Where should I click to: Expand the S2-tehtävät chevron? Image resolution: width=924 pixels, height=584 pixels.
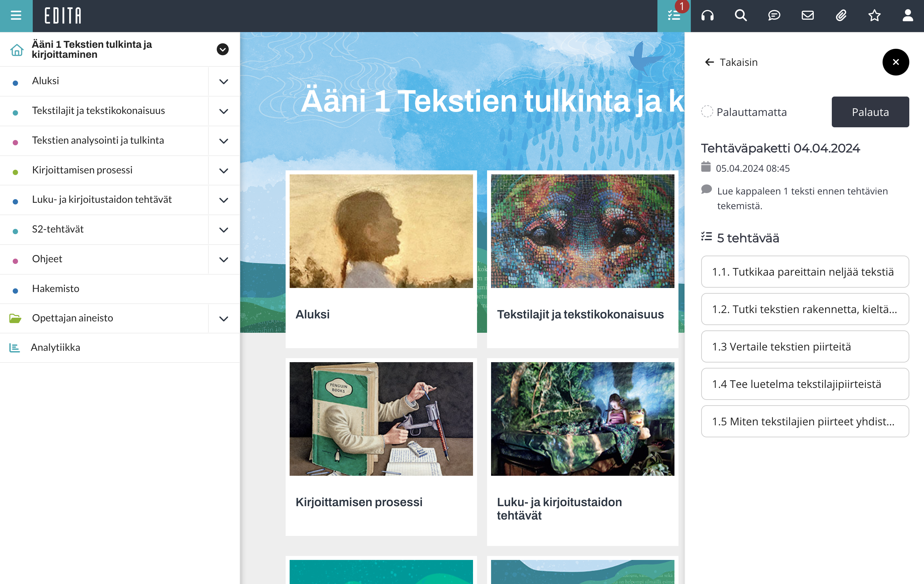pyautogui.click(x=224, y=230)
